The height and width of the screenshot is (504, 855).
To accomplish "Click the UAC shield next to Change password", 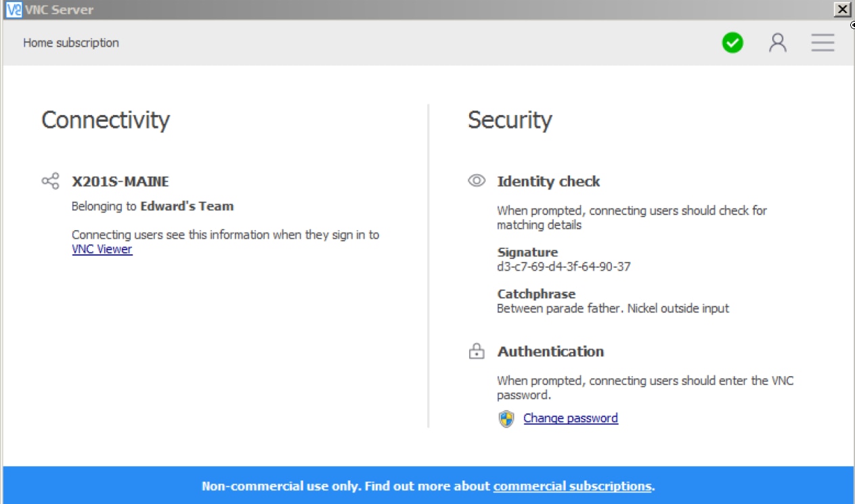I will pos(506,417).
